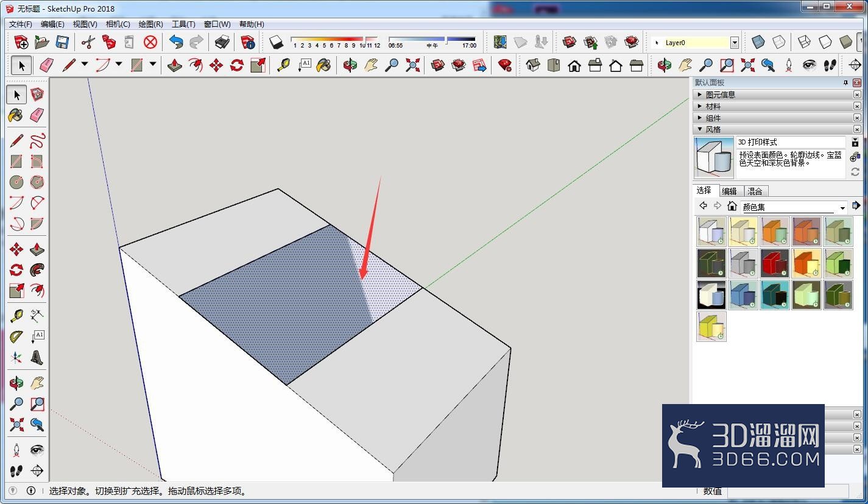Image resolution: width=868 pixels, height=504 pixels.
Task: Select the Axes tool
Action: 16,357
